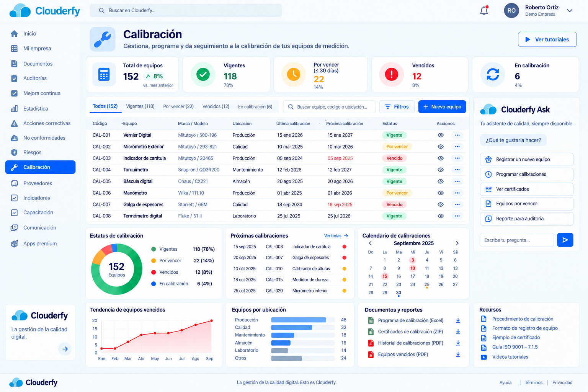This screenshot has height=392, width=588.
Task: Go to next calendar month
Action: (x=457, y=243)
